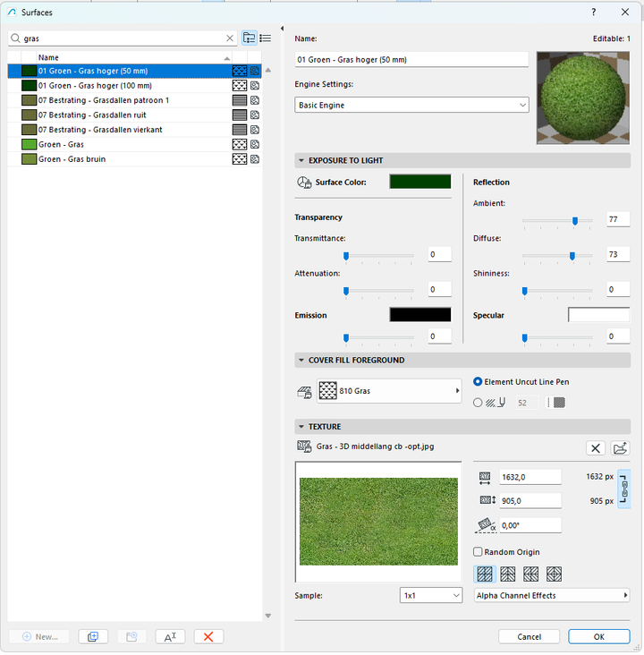The image size is (644, 655).
Task: Select the first texture mirroring mode
Action: pyautogui.click(x=485, y=574)
